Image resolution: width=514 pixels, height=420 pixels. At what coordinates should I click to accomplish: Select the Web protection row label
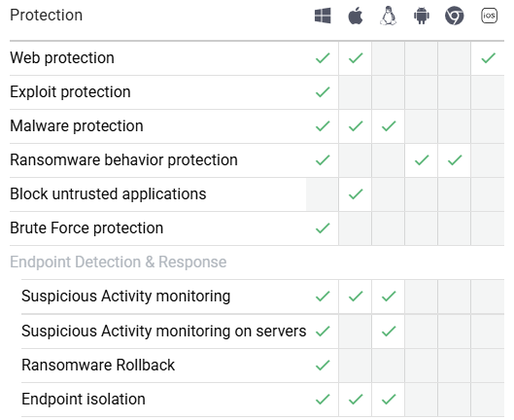coord(62,58)
